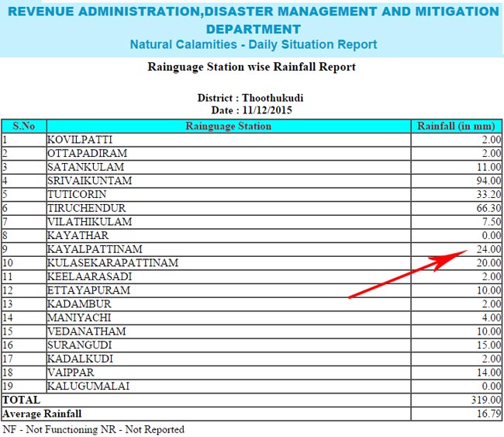Screen dimensions: 504x437
Task: Select the KAYALPATTINAM station cell
Action: 229,249
